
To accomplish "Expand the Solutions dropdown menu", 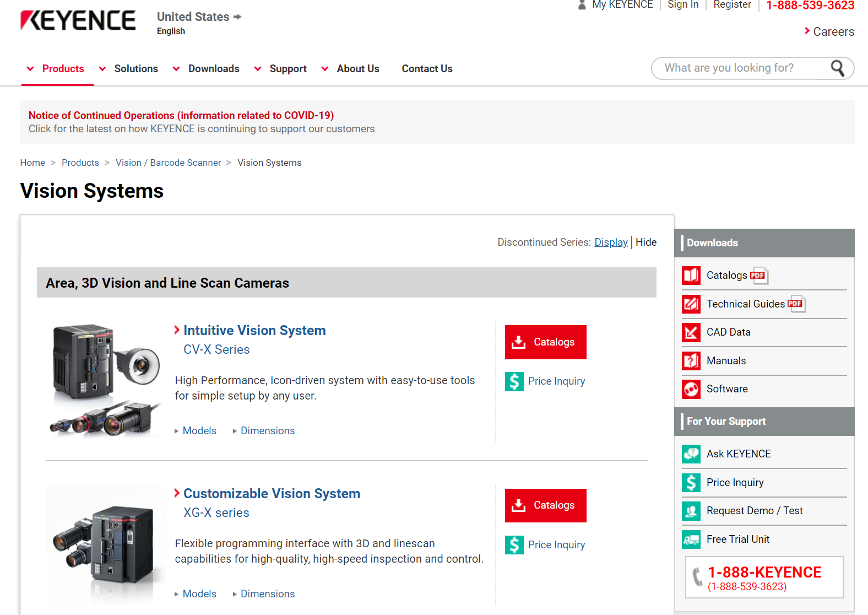I will point(129,69).
